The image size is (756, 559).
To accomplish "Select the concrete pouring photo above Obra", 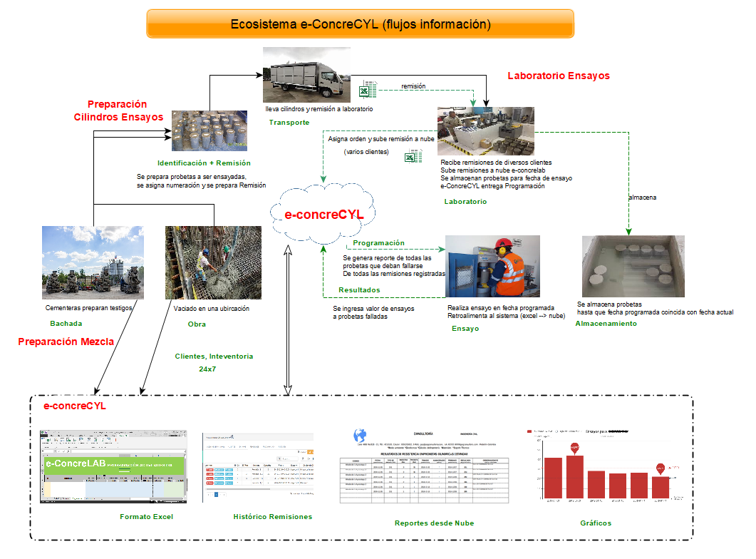I will tap(213, 262).
